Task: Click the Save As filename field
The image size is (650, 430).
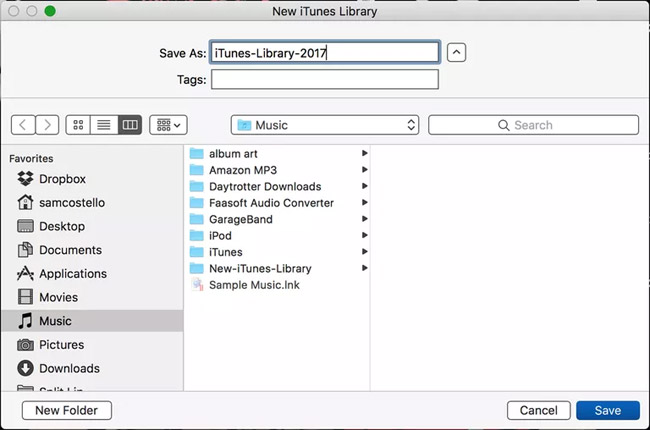Action: pos(325,52)
